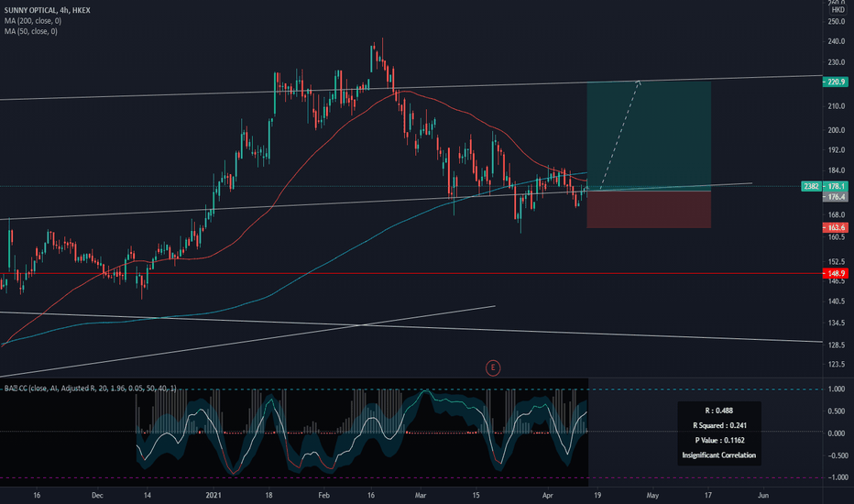Image resolution: width=854 pixels, height=504 pixels.
Task: Click the Jun label on time axis
Action: [x=763, y=495]
